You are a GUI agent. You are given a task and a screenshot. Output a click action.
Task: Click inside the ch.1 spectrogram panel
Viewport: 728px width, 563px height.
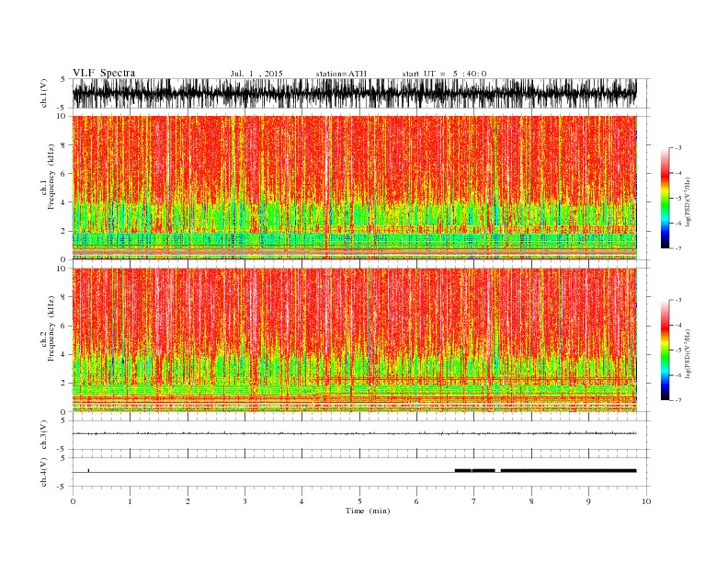354,188
